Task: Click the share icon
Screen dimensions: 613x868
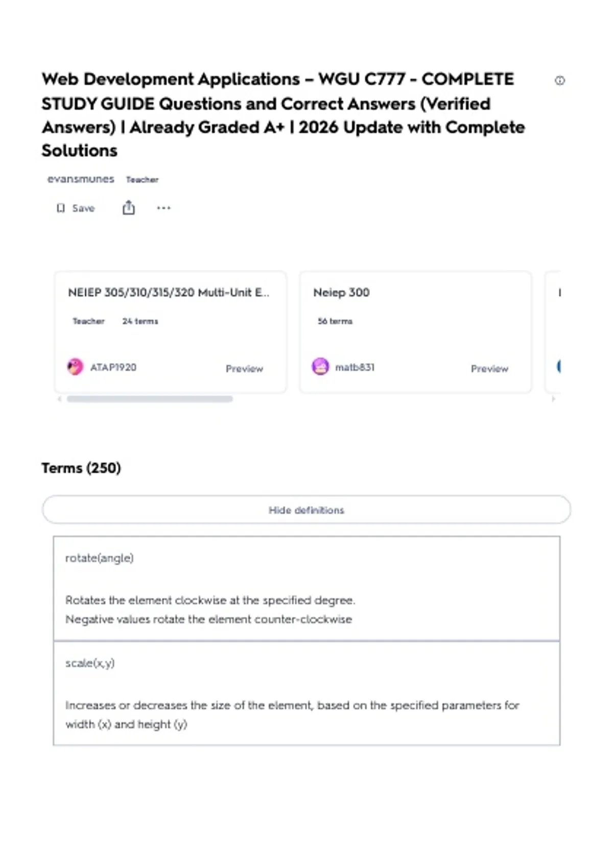Action: [x=129, y=208]
